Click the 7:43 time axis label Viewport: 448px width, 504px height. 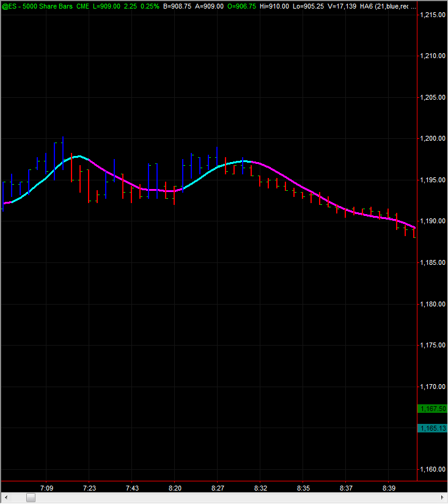click(x=132, y=488)
